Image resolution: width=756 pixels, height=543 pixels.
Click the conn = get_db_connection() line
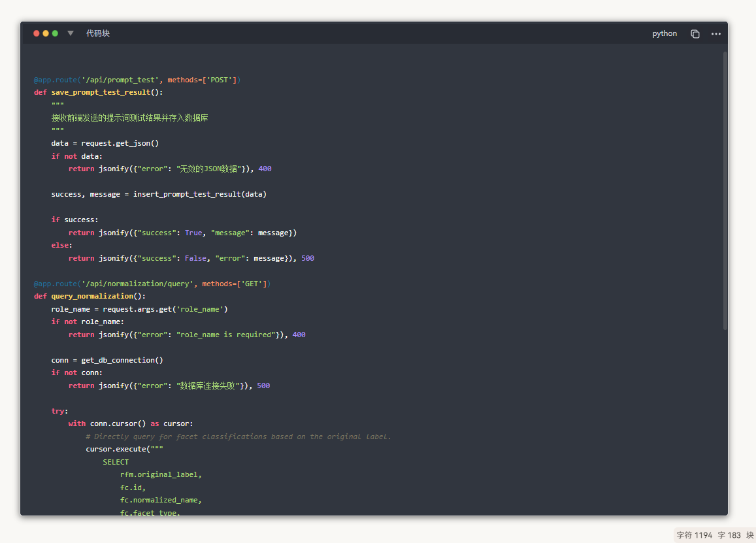107,360
